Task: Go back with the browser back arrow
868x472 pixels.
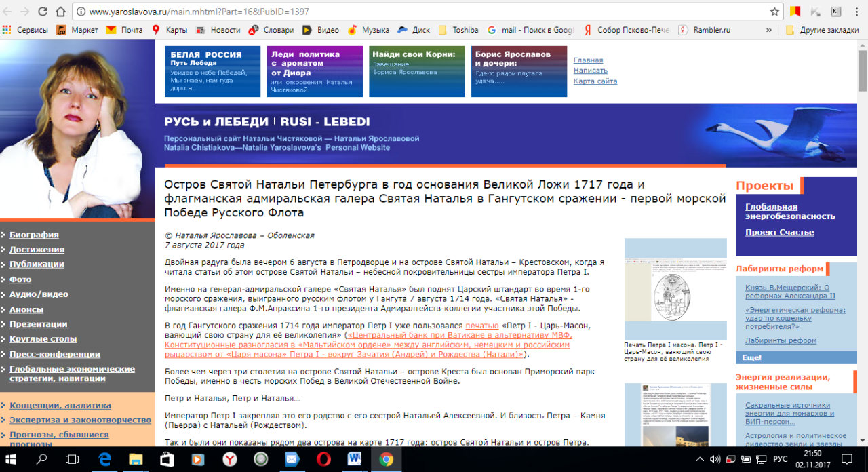Action: pyautogui.click(x=8, y=12)
